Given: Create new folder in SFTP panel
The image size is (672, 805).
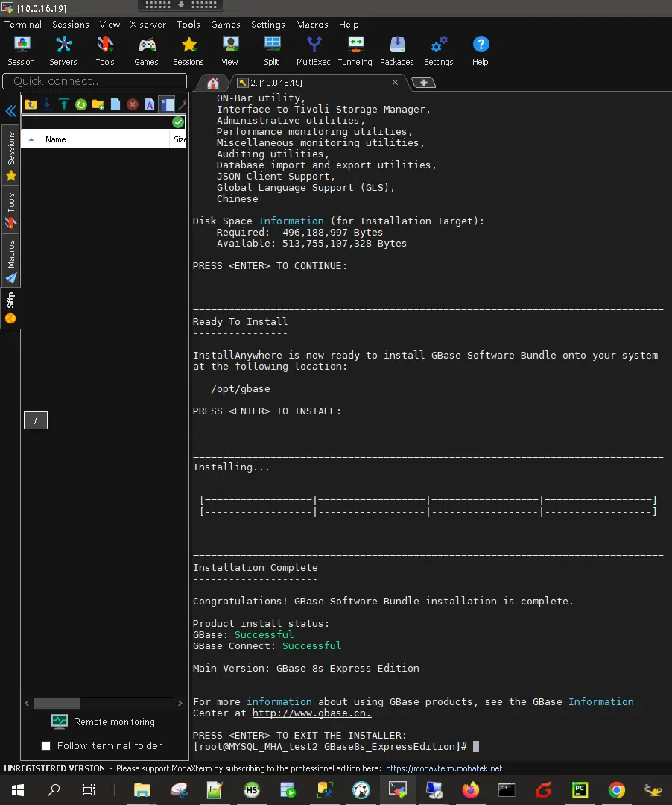Looking at the screenshot, I should (98, 104).
